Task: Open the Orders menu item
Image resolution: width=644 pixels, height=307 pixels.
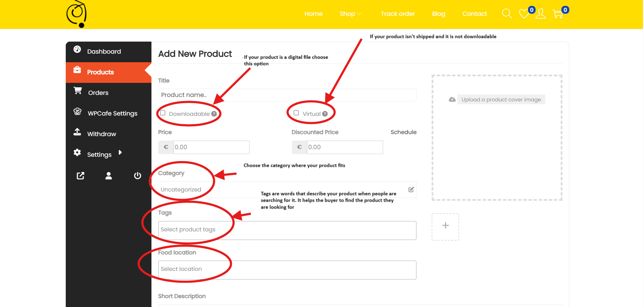Action: (98, 93)
